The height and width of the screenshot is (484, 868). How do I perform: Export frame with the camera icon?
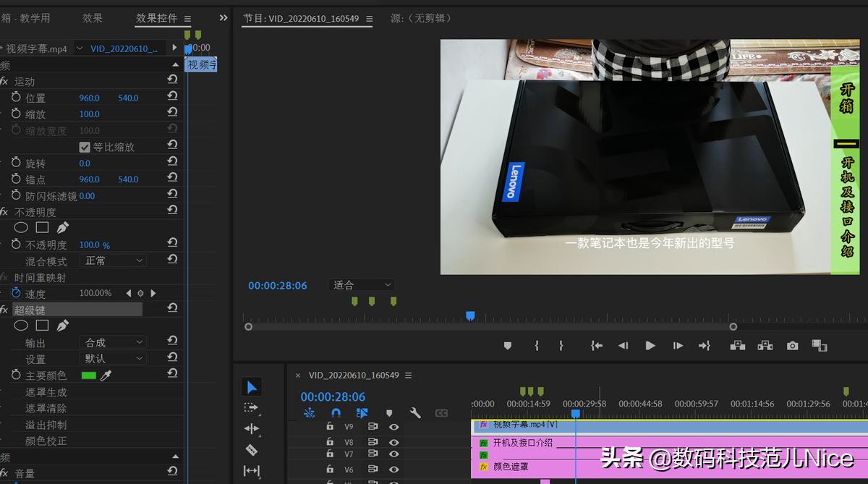point(792,345)
